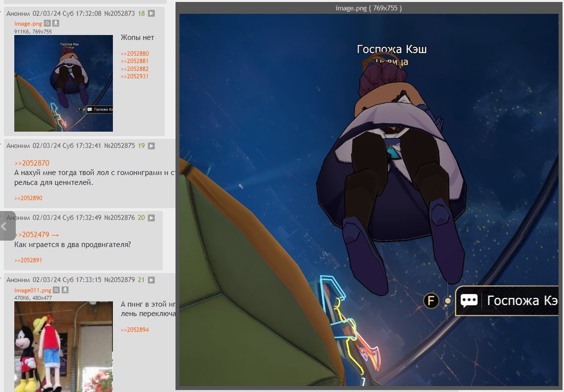The width and height of the screenshot is (564, 392).
Task: Download the image011.png attachment
Action: (65, 290)
